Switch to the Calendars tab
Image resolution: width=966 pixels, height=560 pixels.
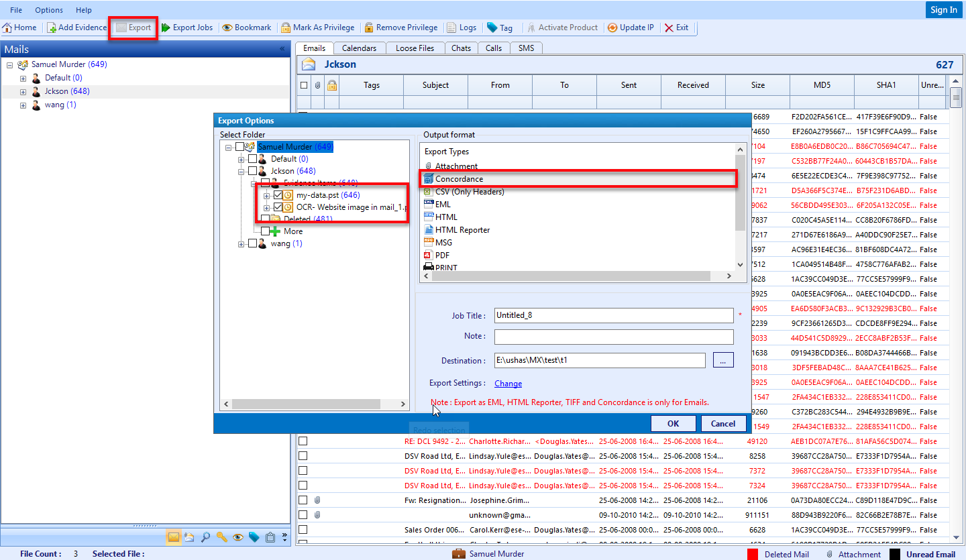(x=360, y=48)
